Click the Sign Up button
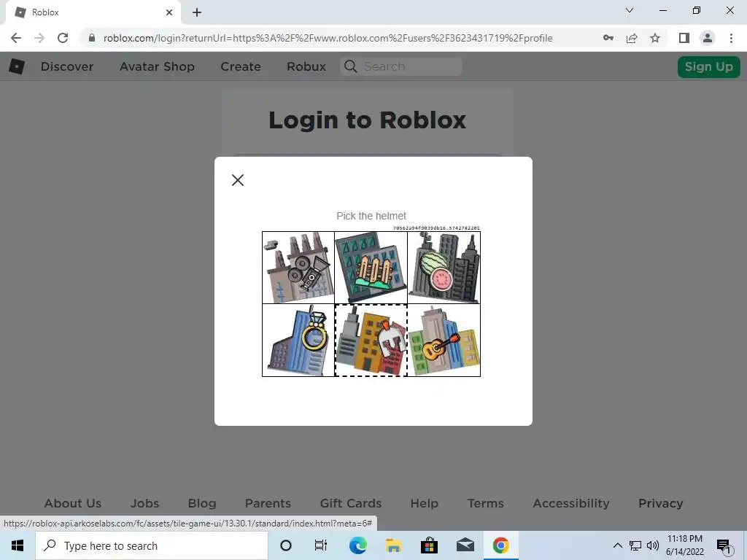Image resolution: width=747 pixels, height=560 pixels. tap(708, 66)
